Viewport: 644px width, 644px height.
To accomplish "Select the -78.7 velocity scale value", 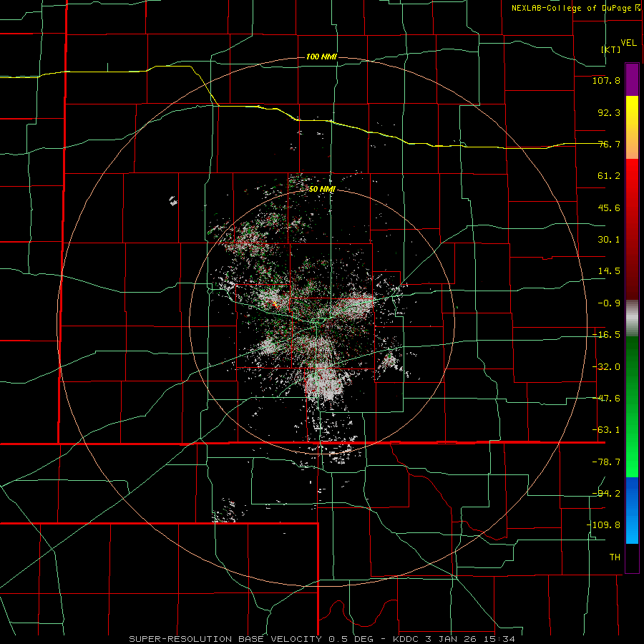I will coord(606,462).
